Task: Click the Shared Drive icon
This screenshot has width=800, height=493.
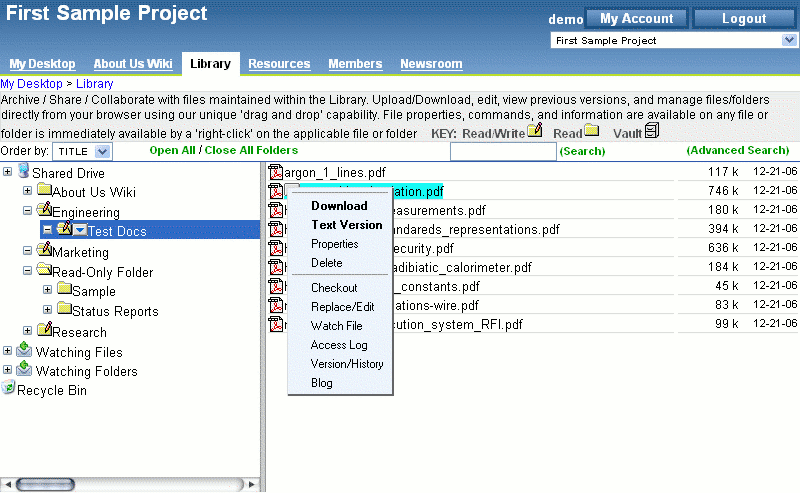Action: coord(23,171)
